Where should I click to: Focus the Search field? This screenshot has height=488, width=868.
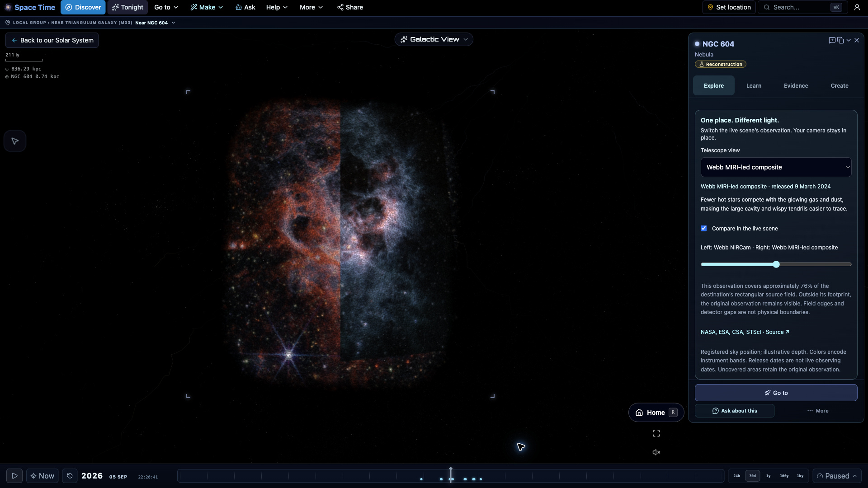click(802, 7)
